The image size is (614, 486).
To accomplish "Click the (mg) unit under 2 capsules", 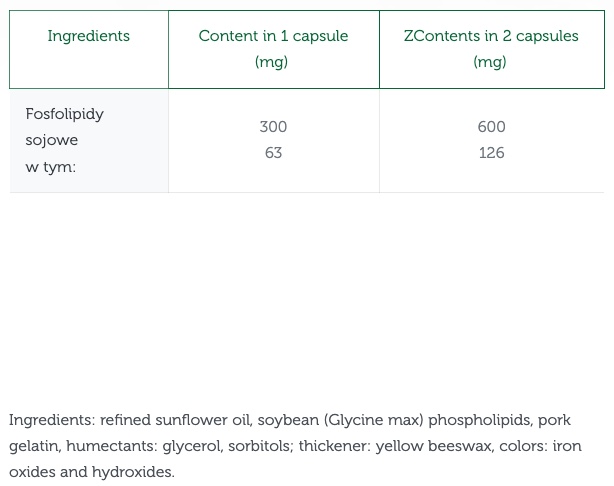I will (x=490, y=62).
